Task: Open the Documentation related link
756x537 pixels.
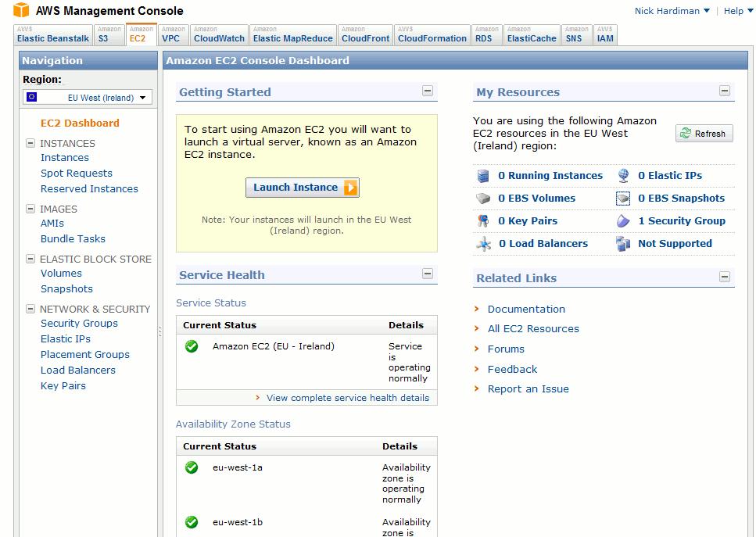Action: pos(526,309)
